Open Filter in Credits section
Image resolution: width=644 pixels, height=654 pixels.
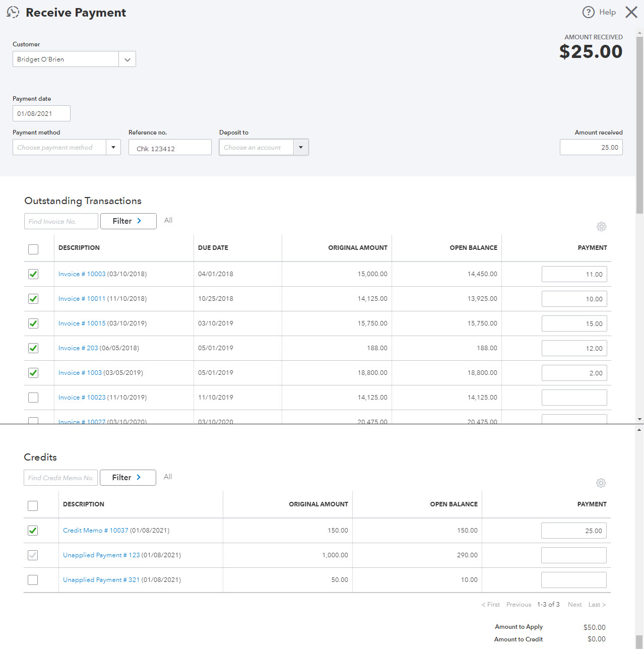coord(127,478)
